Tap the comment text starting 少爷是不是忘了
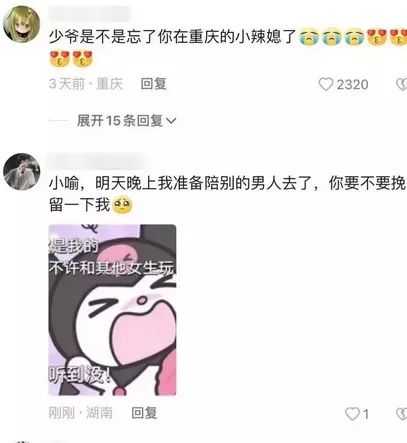The image size is (407, 443). tap(228, 47)
